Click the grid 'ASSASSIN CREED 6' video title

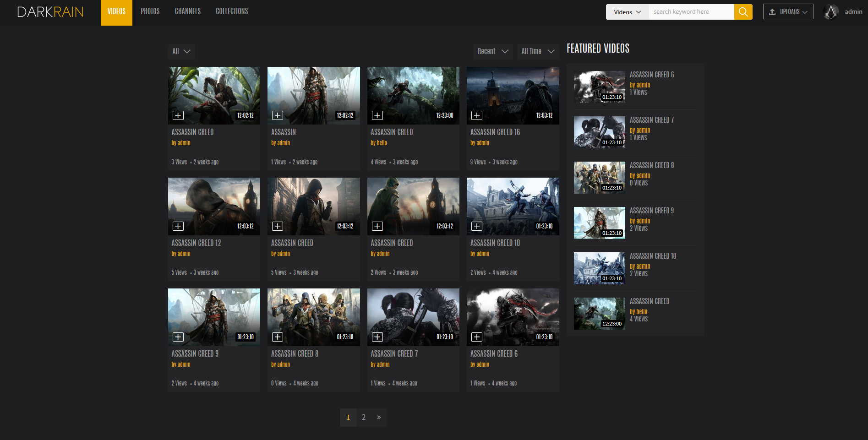tap(494, 354)
